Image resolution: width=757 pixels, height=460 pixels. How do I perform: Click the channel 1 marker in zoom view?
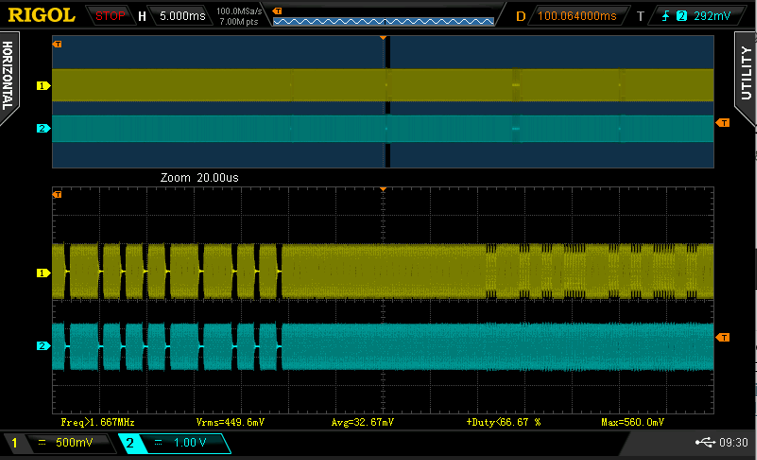43,273
